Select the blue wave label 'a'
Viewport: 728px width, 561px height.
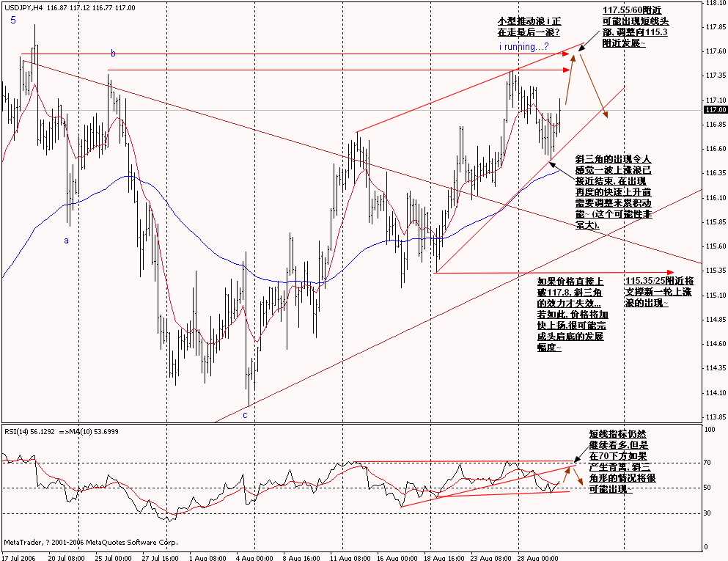tap(67, 241)
